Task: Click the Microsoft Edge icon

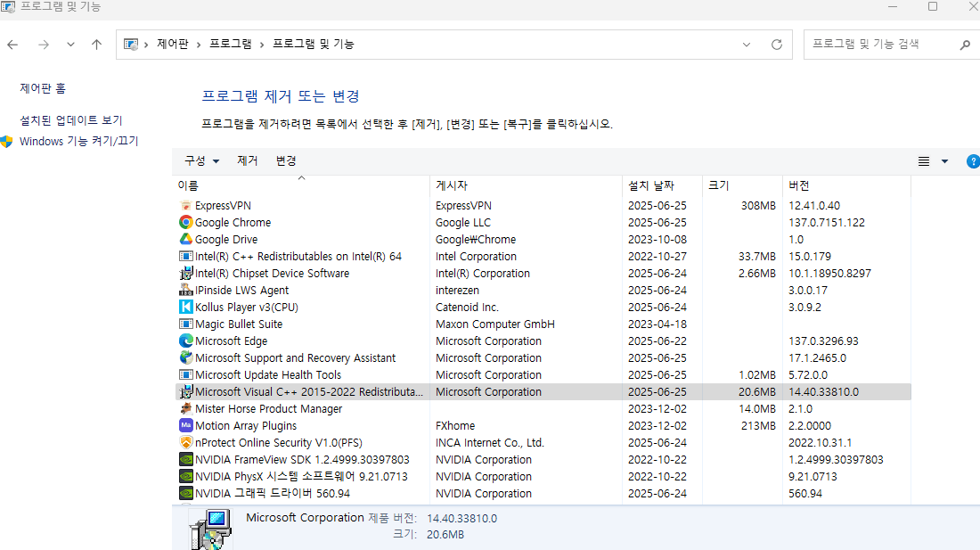Action: tap(186, 341)
